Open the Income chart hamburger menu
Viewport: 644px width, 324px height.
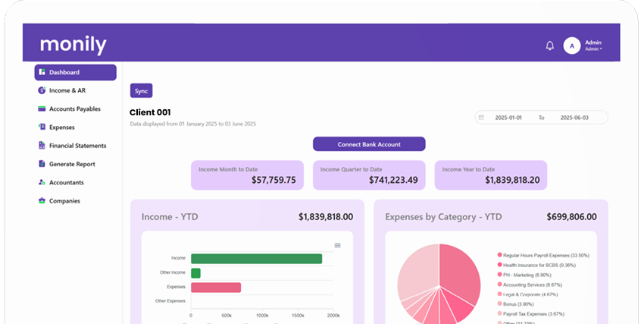tap(337, 245)
